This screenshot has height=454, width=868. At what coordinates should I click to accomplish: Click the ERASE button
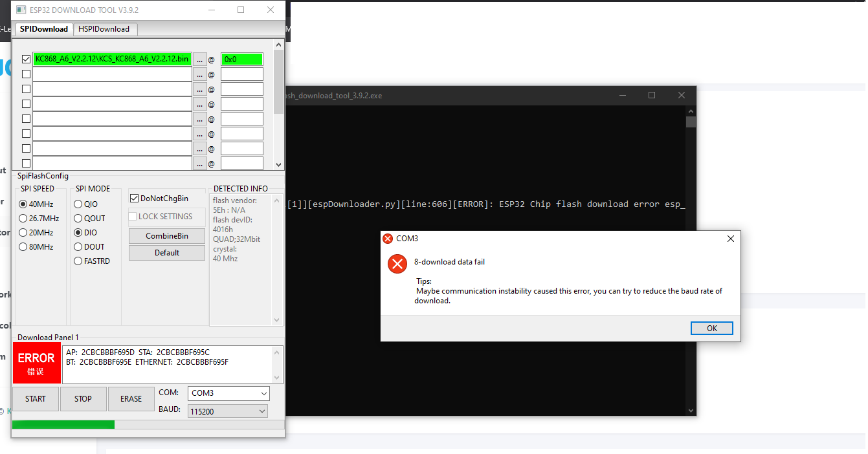click(x=131, y=399)
